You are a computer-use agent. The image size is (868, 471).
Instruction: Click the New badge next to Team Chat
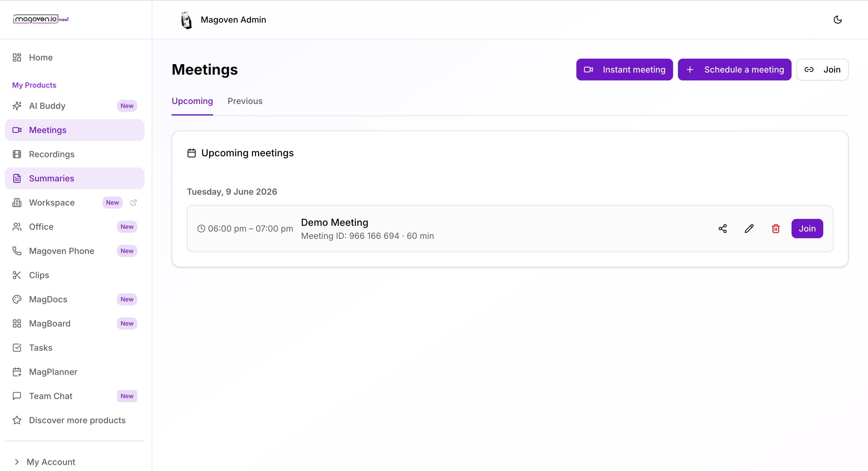[x=127, y=396]
